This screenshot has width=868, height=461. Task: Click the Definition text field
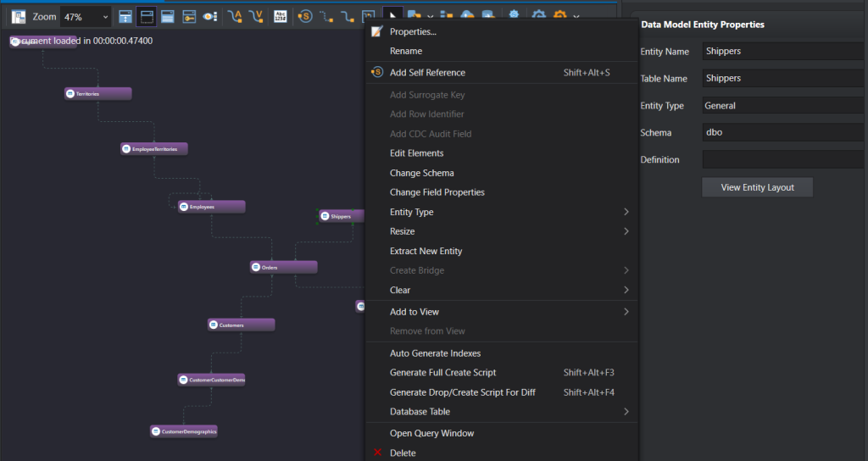[x=782, y=159]
